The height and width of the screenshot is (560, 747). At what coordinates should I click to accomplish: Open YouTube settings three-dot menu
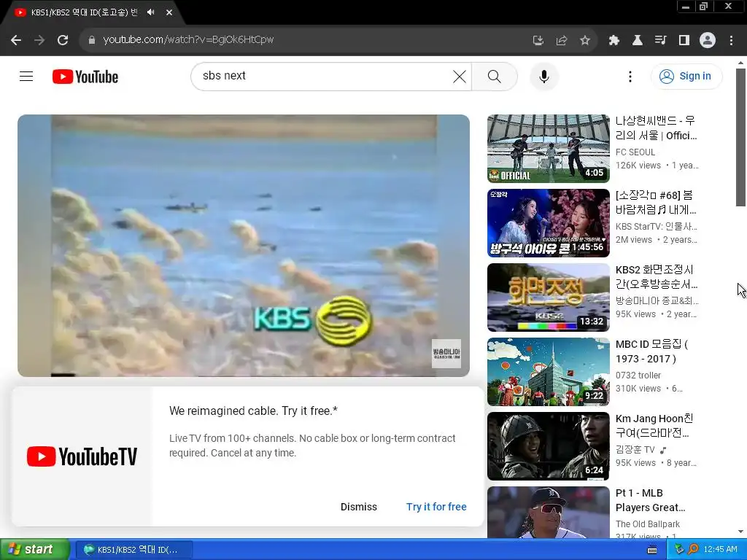pos(630,77)
